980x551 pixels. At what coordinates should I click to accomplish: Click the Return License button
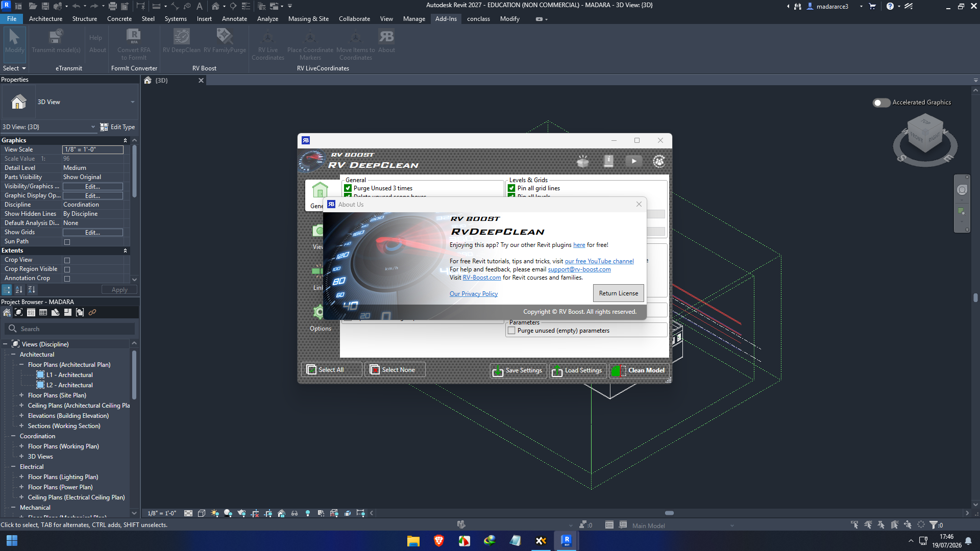pyautogui.click(x=618, y=293)
